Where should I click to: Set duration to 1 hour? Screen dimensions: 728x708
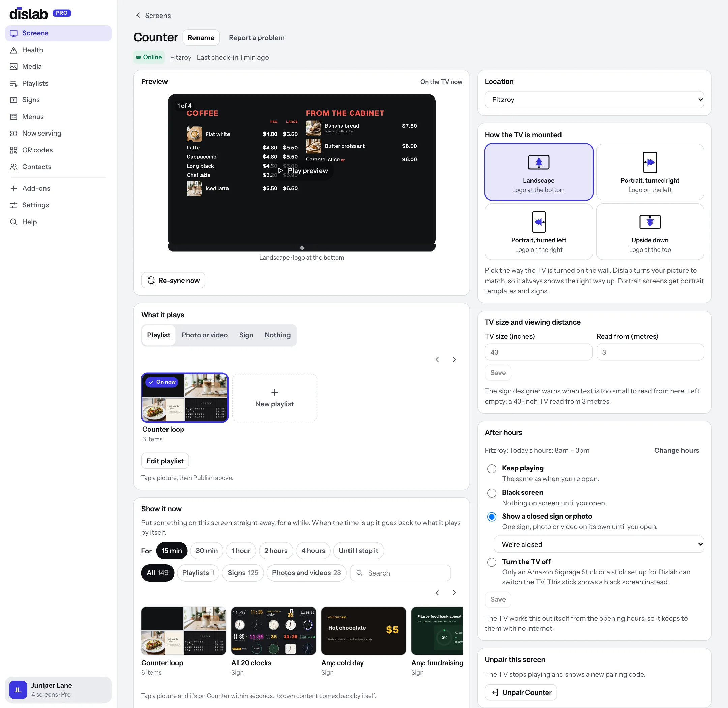[x=241, y=550]
